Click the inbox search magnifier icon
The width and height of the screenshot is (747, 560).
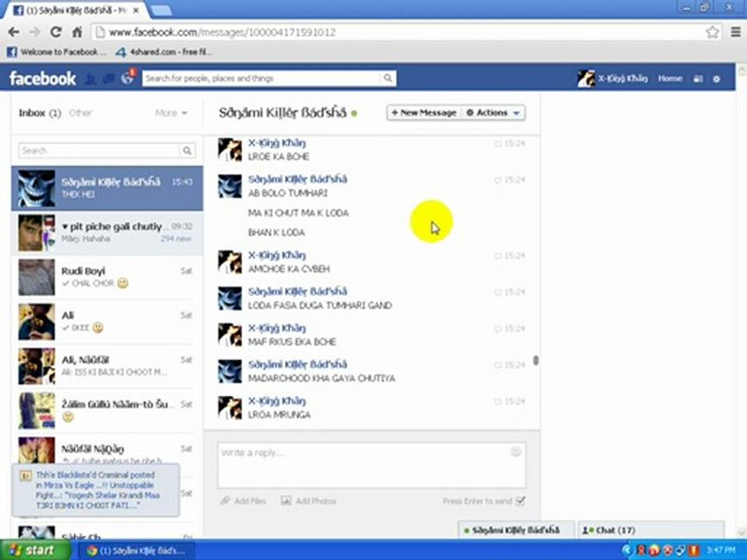point(188,150)
